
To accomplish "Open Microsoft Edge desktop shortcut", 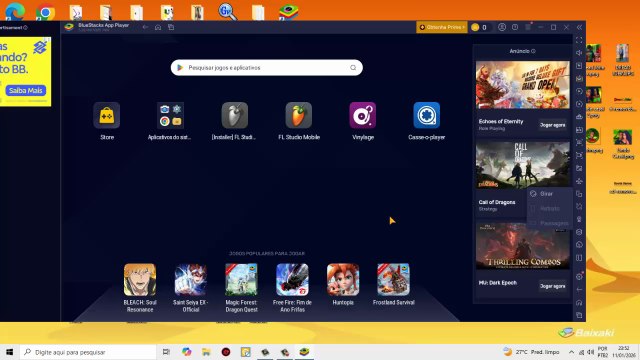I will pos(15,11).
